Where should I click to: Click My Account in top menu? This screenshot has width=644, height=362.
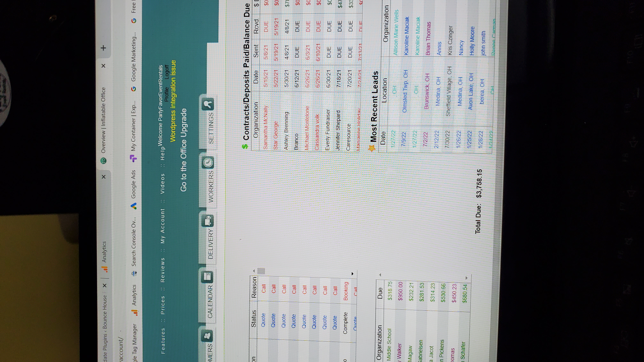(x=162, y=226)
